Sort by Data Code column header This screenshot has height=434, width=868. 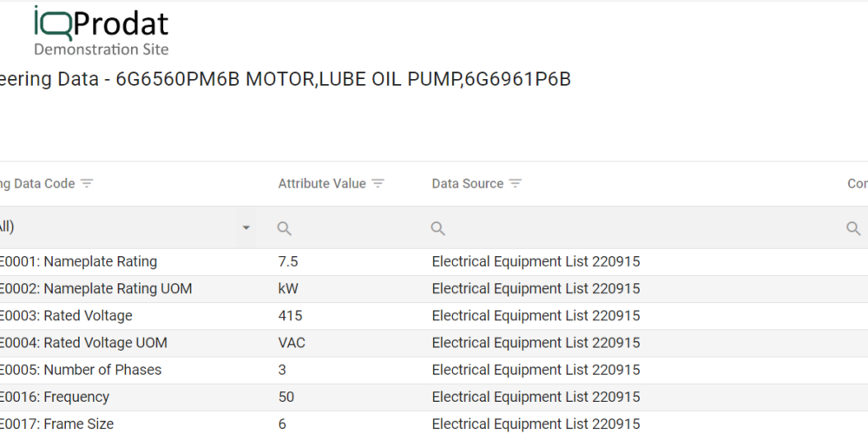(x=37, y=183)
